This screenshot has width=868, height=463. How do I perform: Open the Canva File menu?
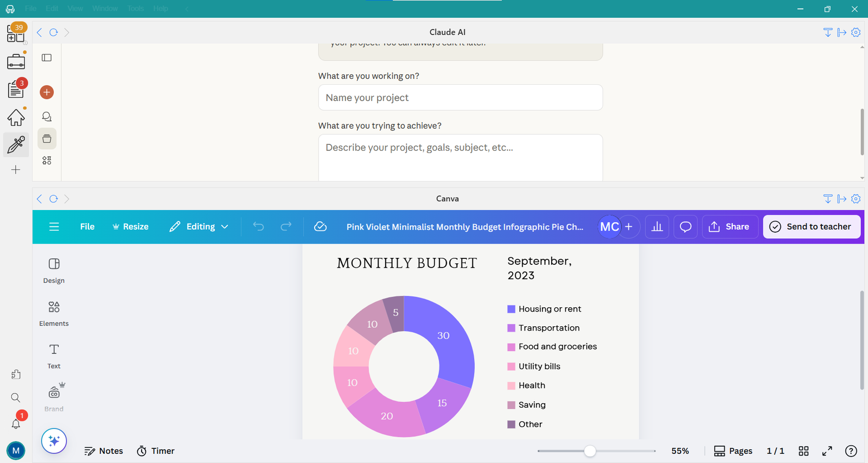click(87, 227)
